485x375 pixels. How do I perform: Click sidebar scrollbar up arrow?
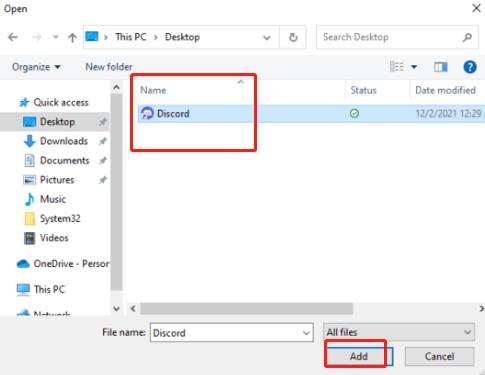(116, 88)
